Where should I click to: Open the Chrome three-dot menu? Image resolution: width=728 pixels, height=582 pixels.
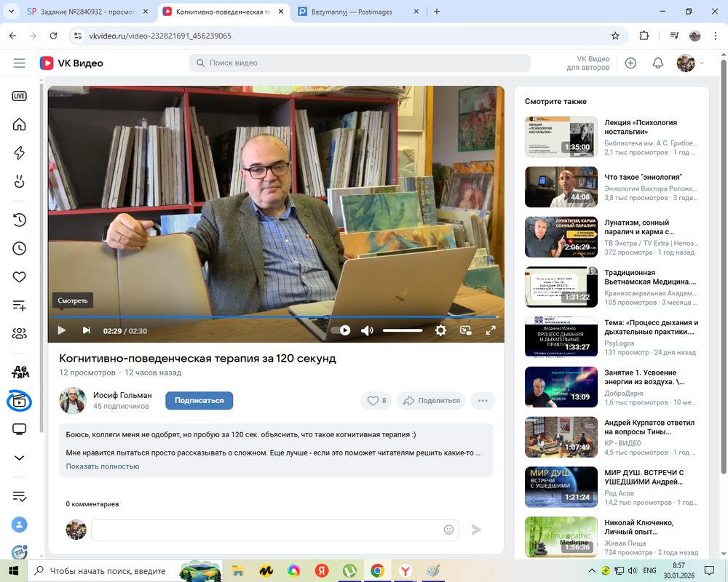(x=716, y=36)
